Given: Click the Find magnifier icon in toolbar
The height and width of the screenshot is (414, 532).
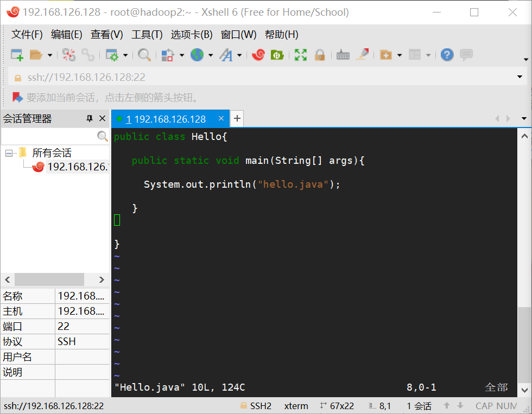Looking at the screenshot, I should pos(144,55).
